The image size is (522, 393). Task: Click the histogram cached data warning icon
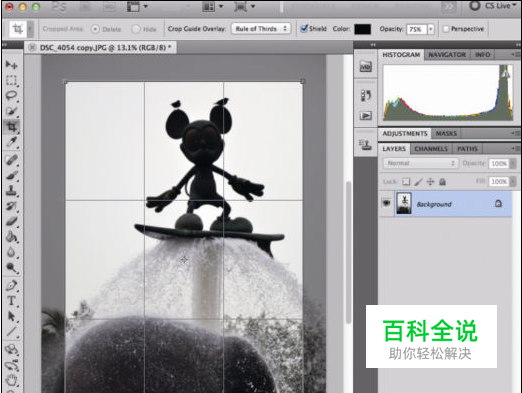click(x=506, y=73)
